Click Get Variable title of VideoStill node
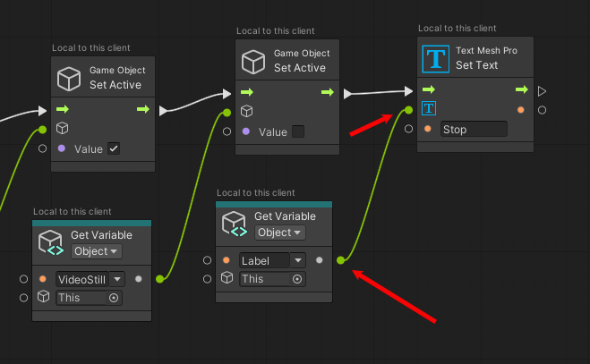This screenshot has height=364, width=590. [x=101, y=235]
